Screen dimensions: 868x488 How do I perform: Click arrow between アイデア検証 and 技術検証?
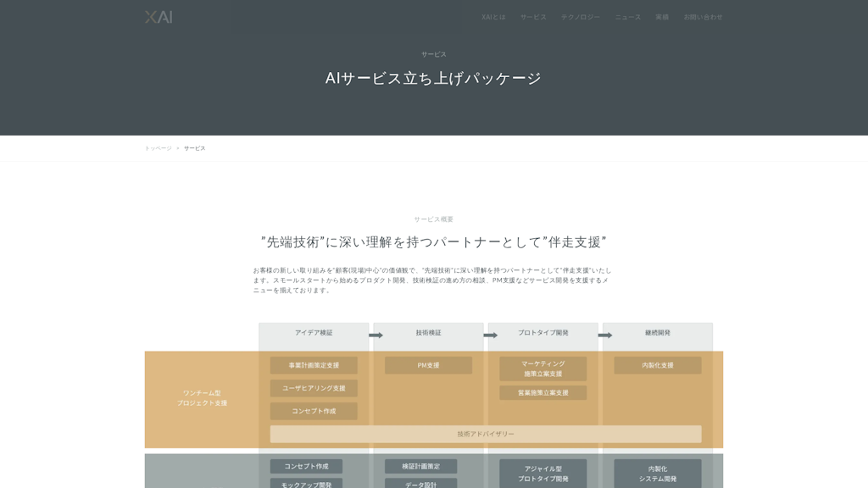[x=376, y=335]
